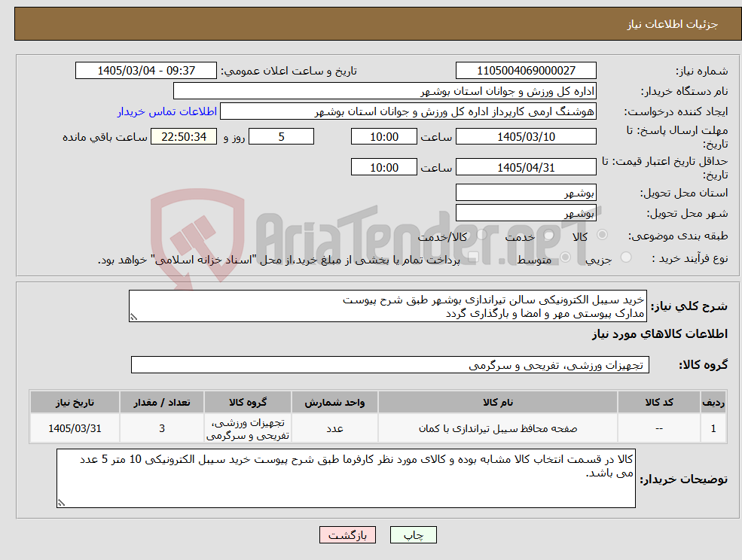Click the تاریخ نیاز column header
Screen dimensions: 742x560
75,402
